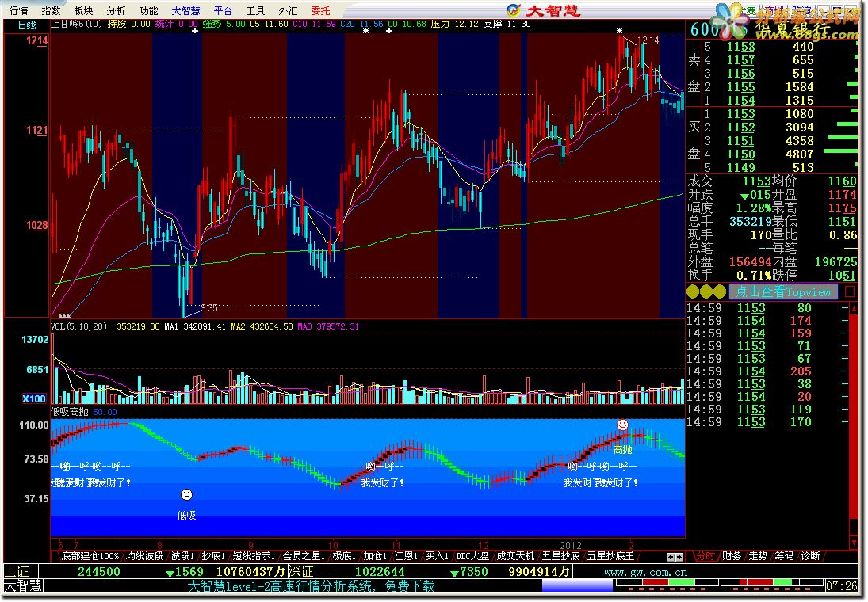This screenshot has height=602, width=868.
Task: Click the 低吸 smiley face marker
Action: pyautogui.click(x=186, y=494)
